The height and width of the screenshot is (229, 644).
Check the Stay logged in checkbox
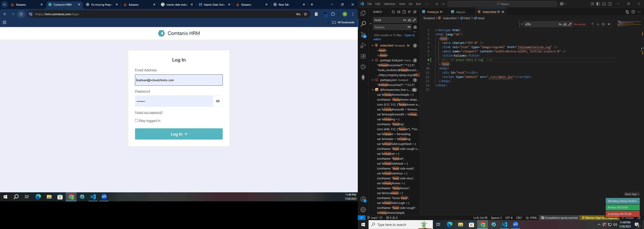pos(136,121)
